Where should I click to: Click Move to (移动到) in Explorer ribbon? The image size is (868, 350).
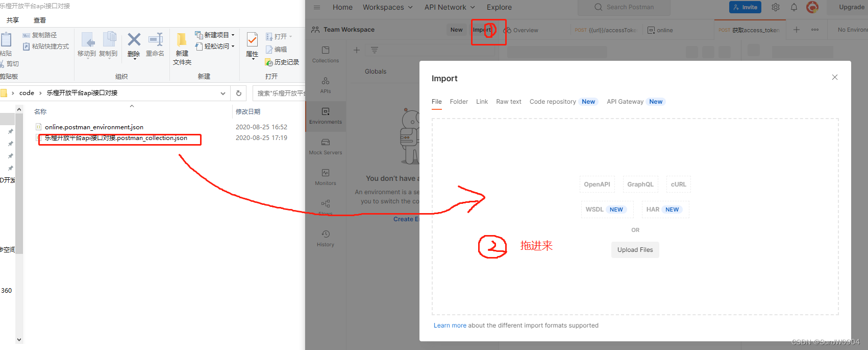pos(87,45)
